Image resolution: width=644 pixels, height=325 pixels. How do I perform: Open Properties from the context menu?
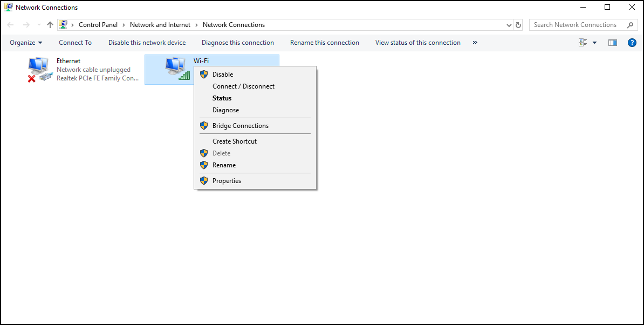pos(255,181)
